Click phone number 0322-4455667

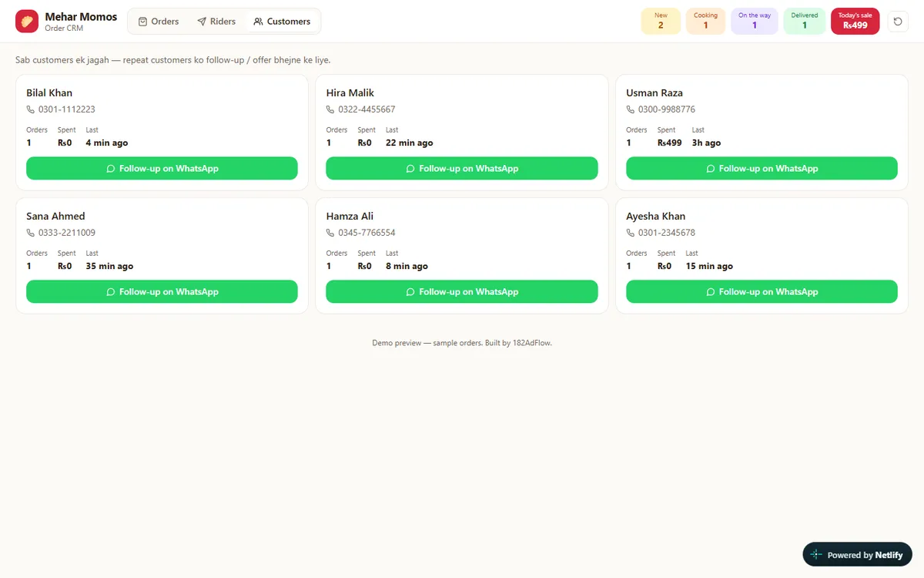(367, 109)
